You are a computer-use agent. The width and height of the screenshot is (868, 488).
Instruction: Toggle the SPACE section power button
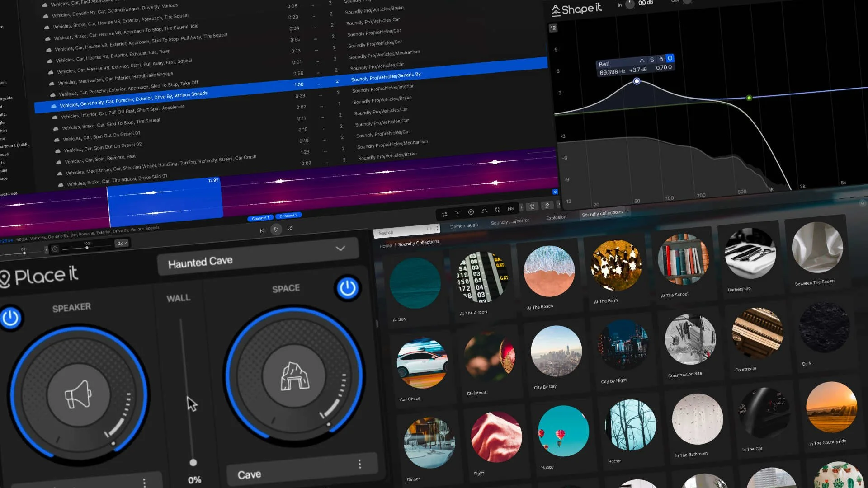(347, 288)
